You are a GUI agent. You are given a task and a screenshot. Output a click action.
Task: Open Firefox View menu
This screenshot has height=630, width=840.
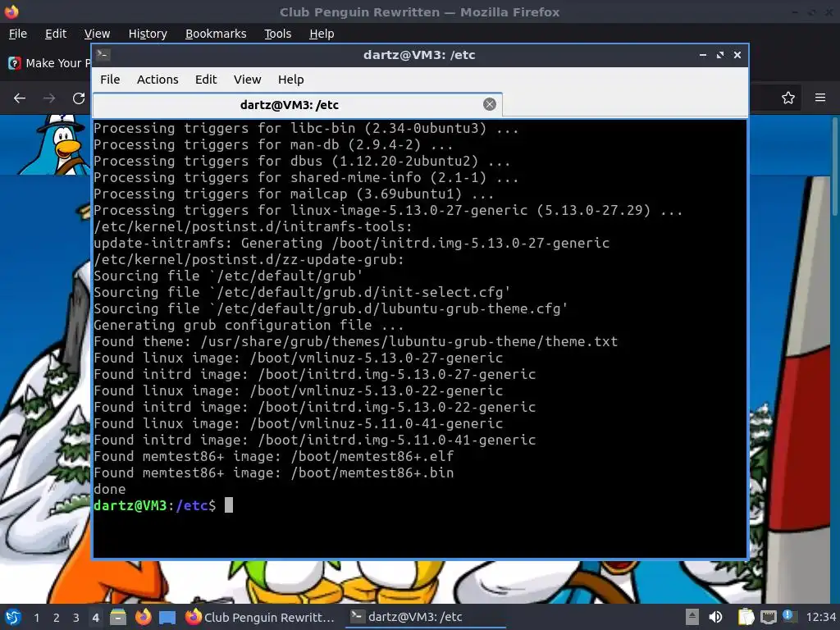click(x=97, y=34)
